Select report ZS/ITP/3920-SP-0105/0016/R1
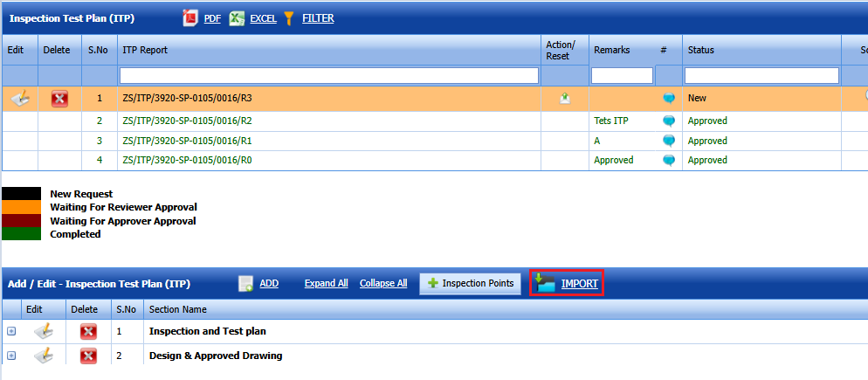 [187, 141]
